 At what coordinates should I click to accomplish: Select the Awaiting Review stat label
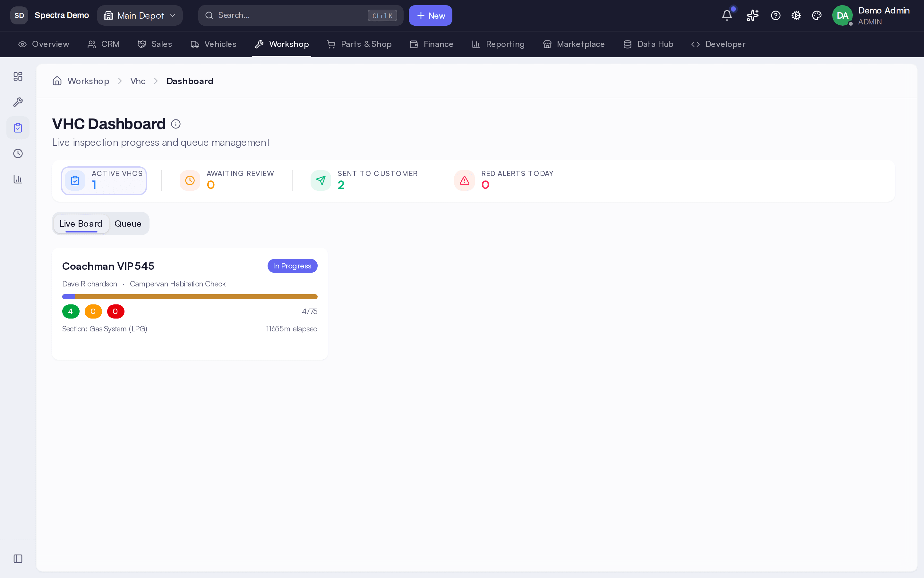click(x=240, y=173)
